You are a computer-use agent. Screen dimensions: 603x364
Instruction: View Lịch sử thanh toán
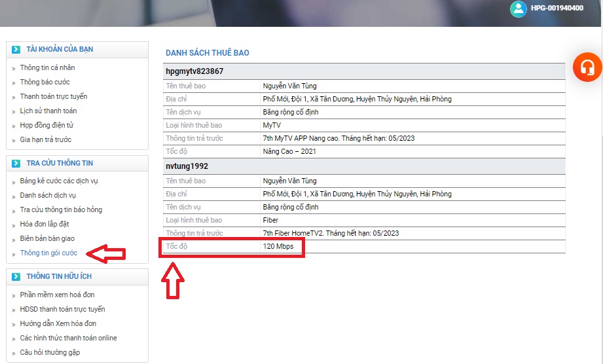pyautogui.click(x=48, y=111)
